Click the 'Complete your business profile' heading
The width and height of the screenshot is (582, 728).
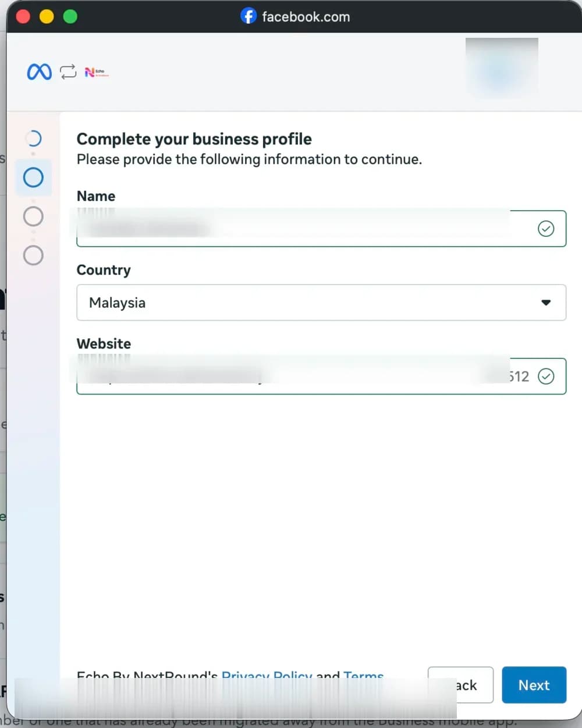tap(194, 139)
